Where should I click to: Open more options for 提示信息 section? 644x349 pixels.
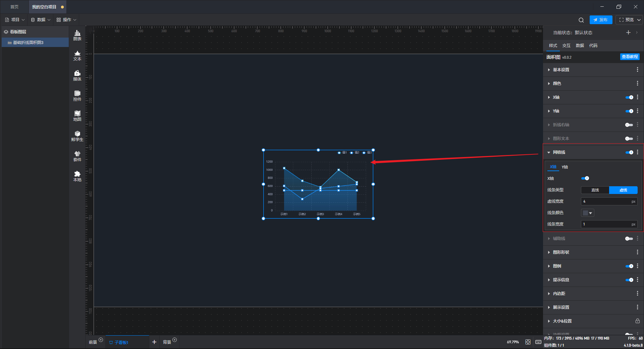[637, 280]
